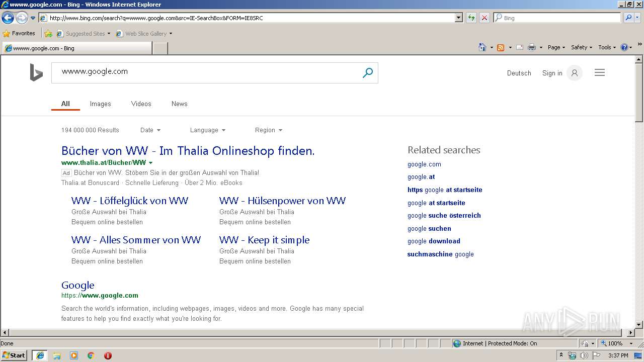
Task: Click the browser Back arrow button
Action: point(8,18)
